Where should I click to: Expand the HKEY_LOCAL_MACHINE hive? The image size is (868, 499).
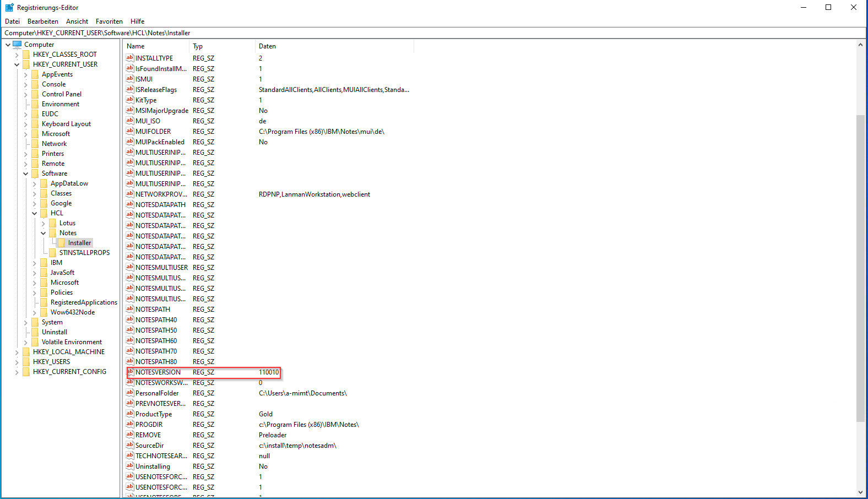tap(17, 352)
